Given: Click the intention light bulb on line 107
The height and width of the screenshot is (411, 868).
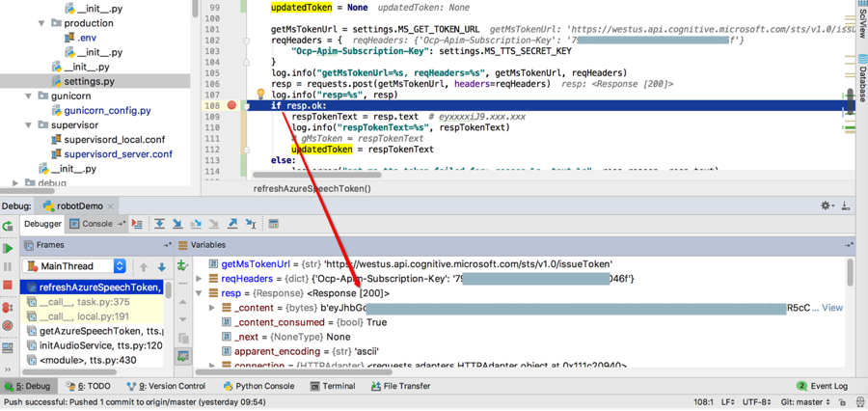Looking at the screenshot, I should [260, 95].
